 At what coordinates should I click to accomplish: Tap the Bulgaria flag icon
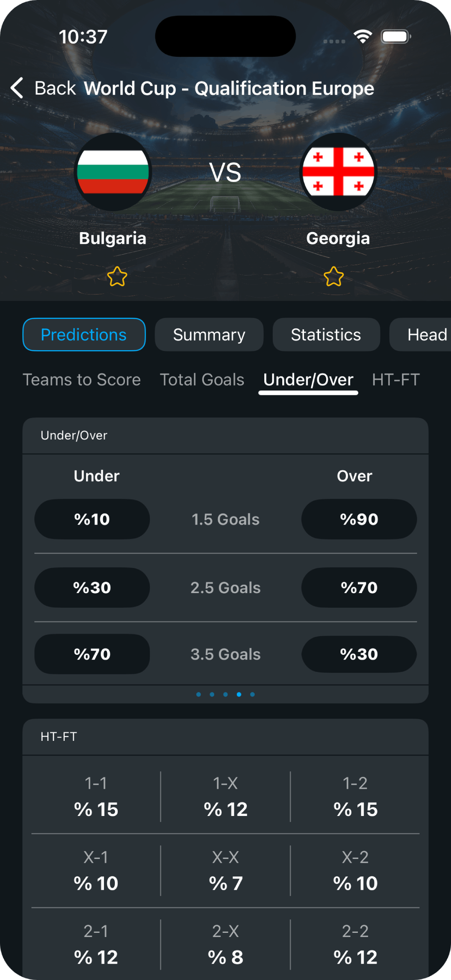(x=113, y=172)
